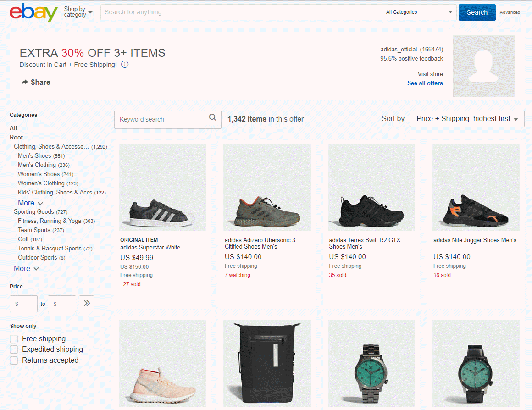Expand More under Sporting Goods
The width and height of the screenshot is (532, 410).
pyautogui.click(x=26, y=268)
